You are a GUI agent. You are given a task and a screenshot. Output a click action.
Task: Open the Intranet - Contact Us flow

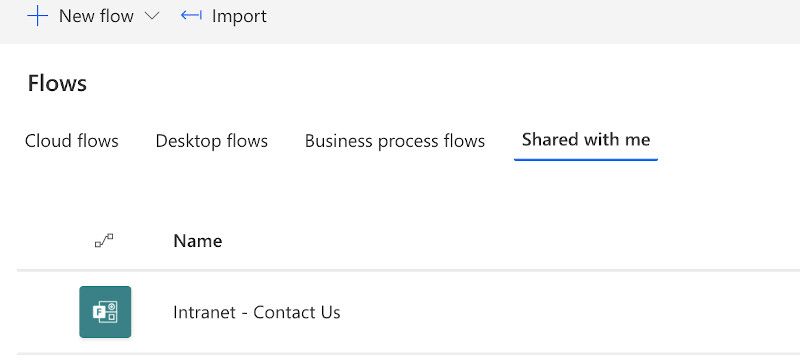click(x=257, y=312)
